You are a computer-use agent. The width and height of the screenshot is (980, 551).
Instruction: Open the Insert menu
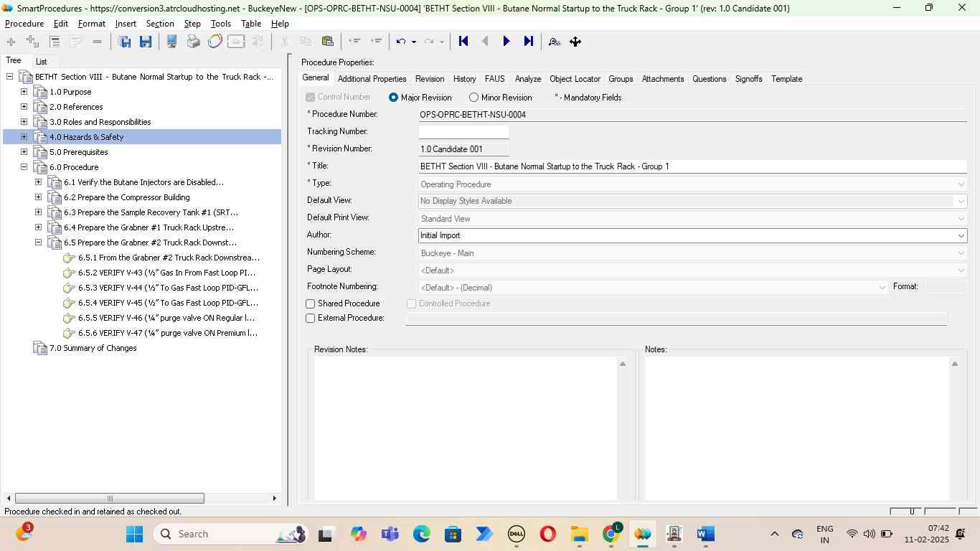click(126, 24)
